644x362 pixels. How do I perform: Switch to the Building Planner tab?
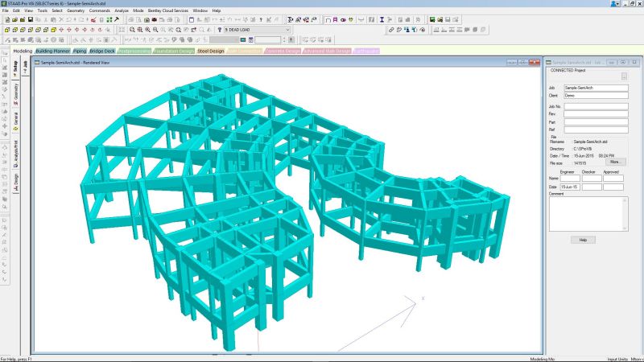click(52, 51)
